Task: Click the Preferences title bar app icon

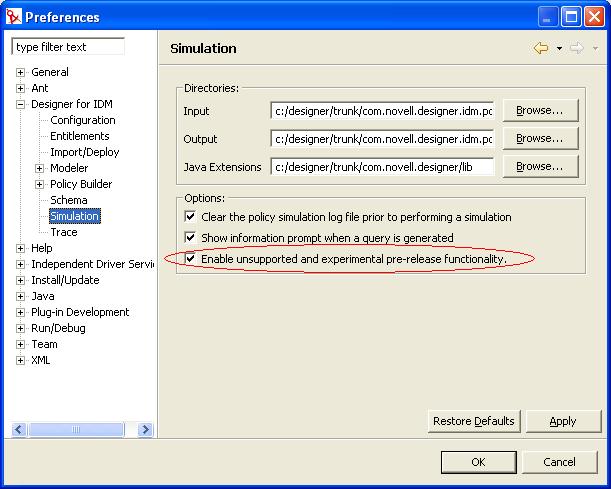Action: pos(13,17)
